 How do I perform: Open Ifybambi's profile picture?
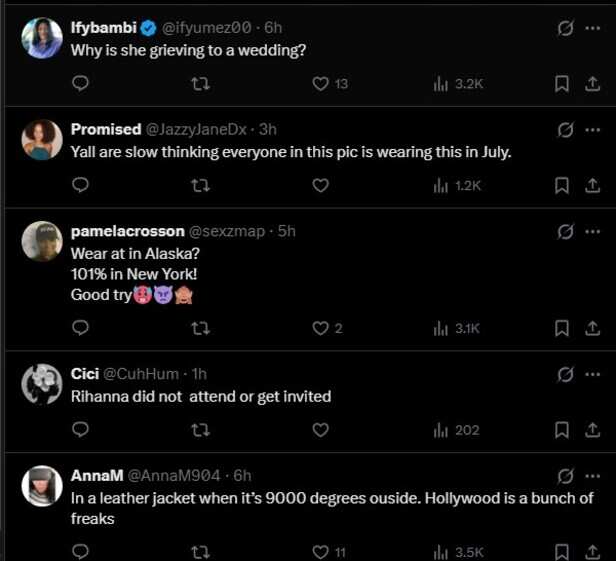[42, 38]
